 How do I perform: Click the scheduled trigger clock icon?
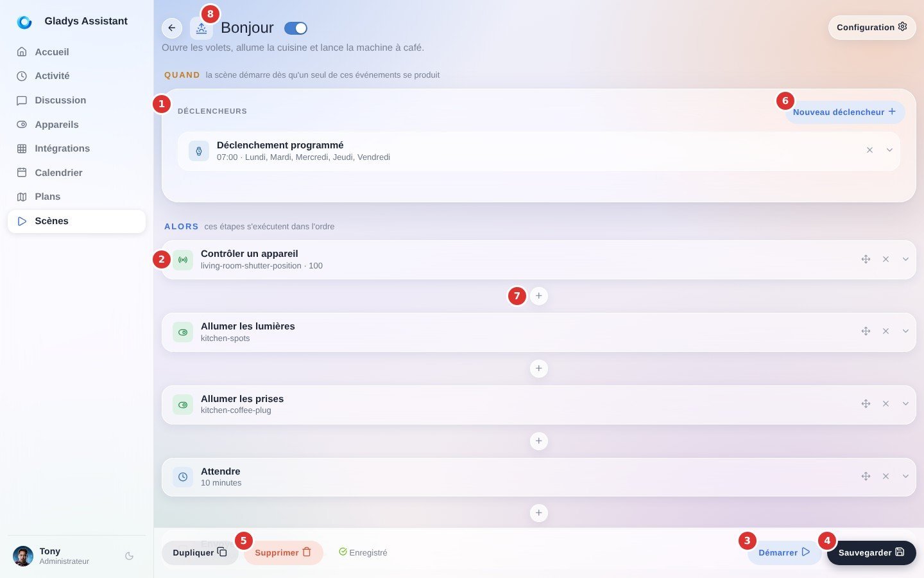pos(199,151)
